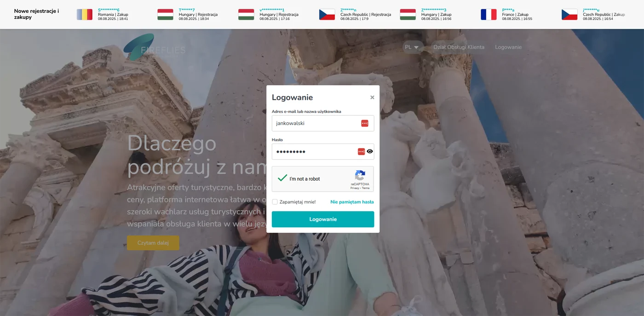Close the Logowanie dialog
644x316 pixels.
pos(372,98)
